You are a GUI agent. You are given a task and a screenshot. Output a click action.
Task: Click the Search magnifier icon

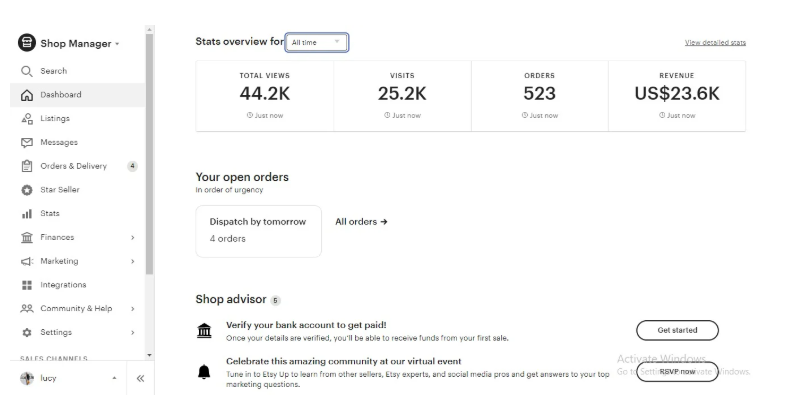pos(26,71)
